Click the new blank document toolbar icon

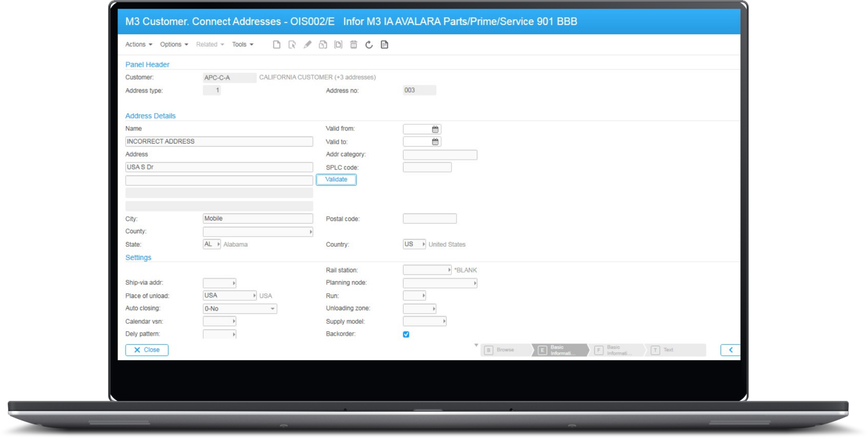click(x=276, y=44)
